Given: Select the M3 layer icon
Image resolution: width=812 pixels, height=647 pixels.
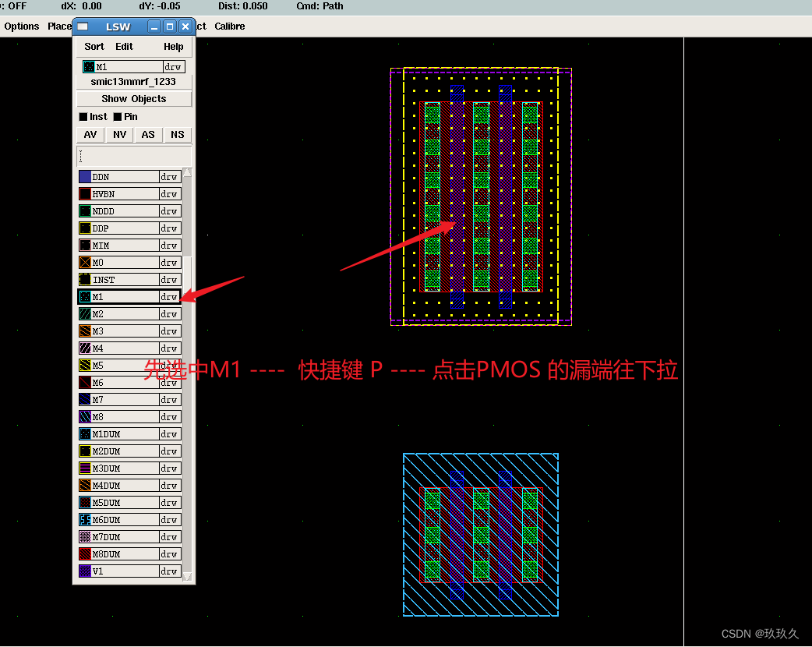Looking at the screenshot, I should click(x=85, y=331).
